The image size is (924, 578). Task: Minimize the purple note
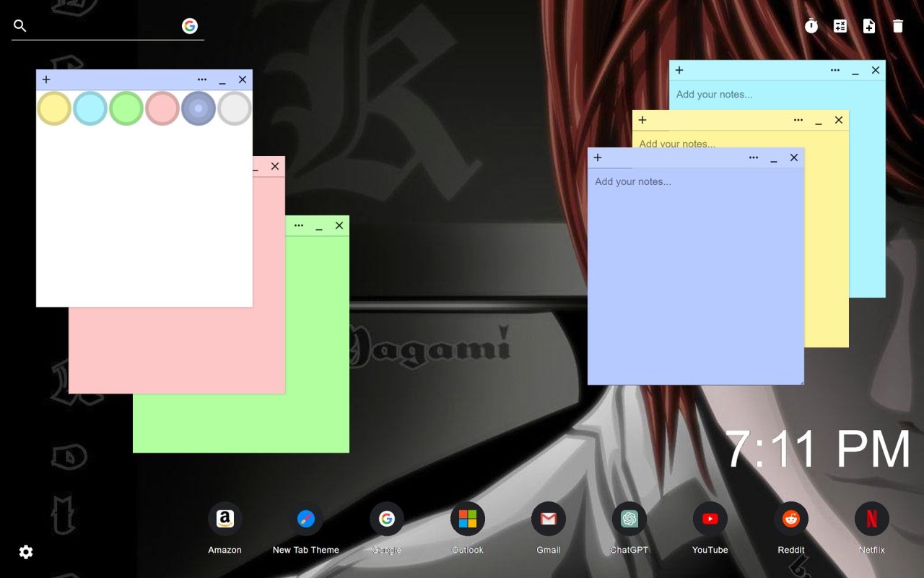pyautogui.click(x=774, y=159)
